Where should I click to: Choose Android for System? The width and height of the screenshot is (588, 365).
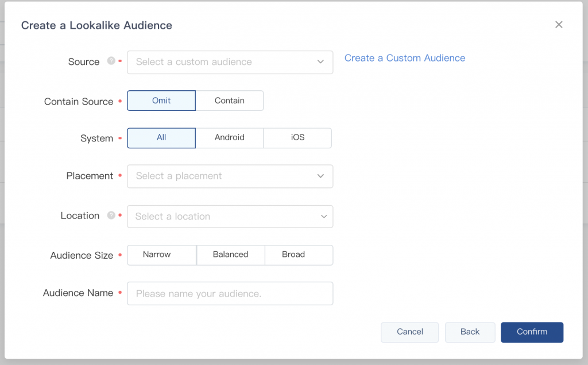(x=230, y=138)
